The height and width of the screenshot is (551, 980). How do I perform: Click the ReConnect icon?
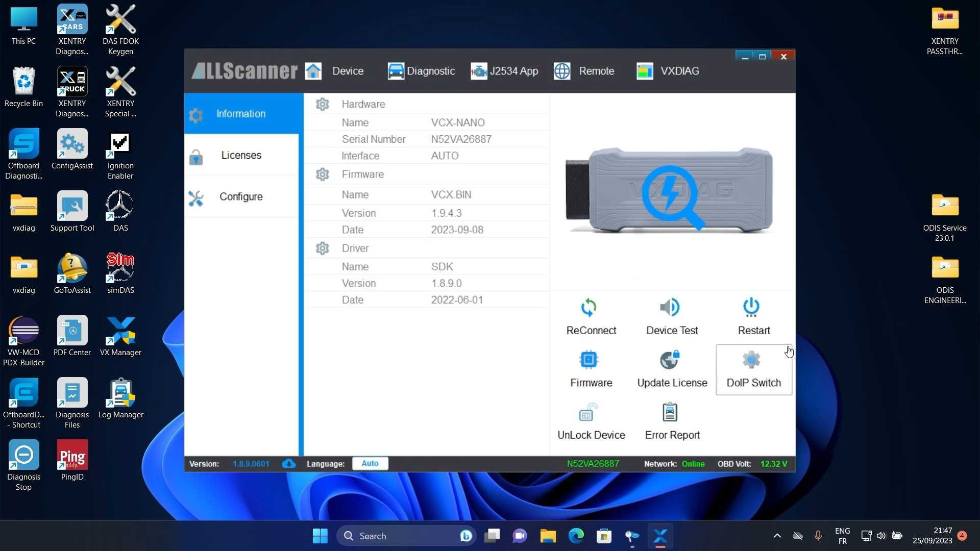pos(589,307)
